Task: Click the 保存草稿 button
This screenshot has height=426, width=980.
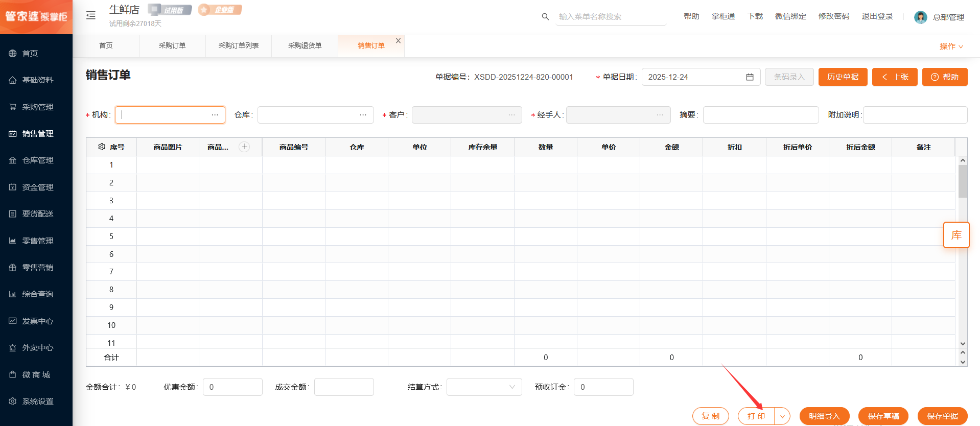Action: click(883, 416)
